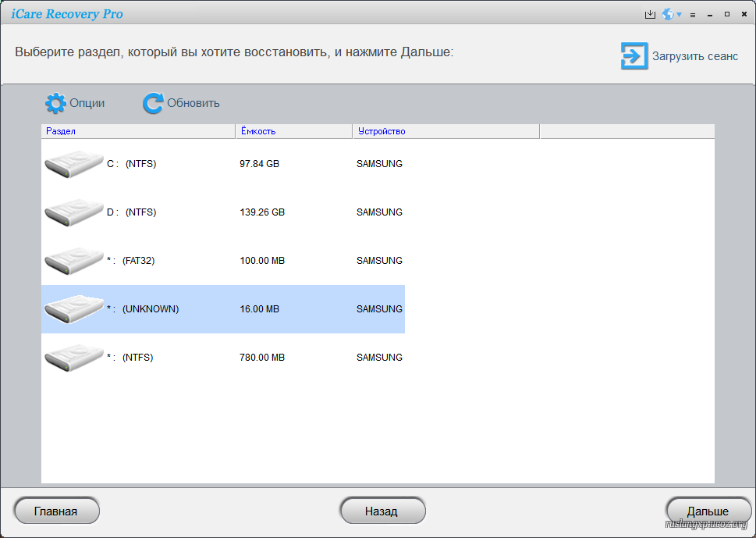Click the FAT32 partition drive icon

pyautogui.click(x=73, y=261)
